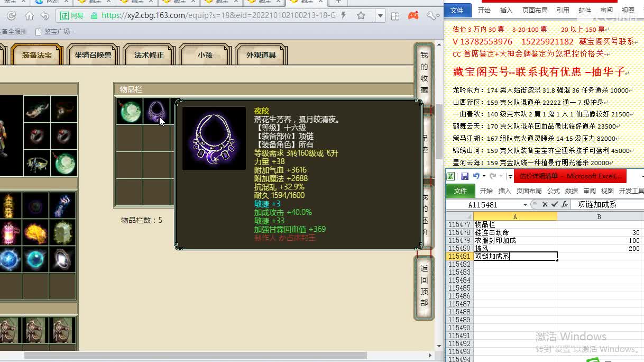Open the Word 插入 ribbon tab

pyautogui.click(x=506, y=10)
